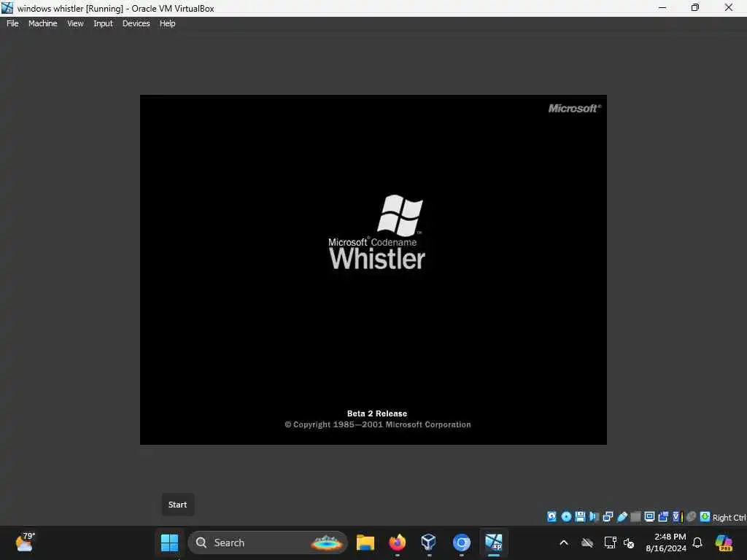This screenshot has width=747, height=560.
Task: Expand the hidden system tray icons chevron
Action: (x=564, y=542)
